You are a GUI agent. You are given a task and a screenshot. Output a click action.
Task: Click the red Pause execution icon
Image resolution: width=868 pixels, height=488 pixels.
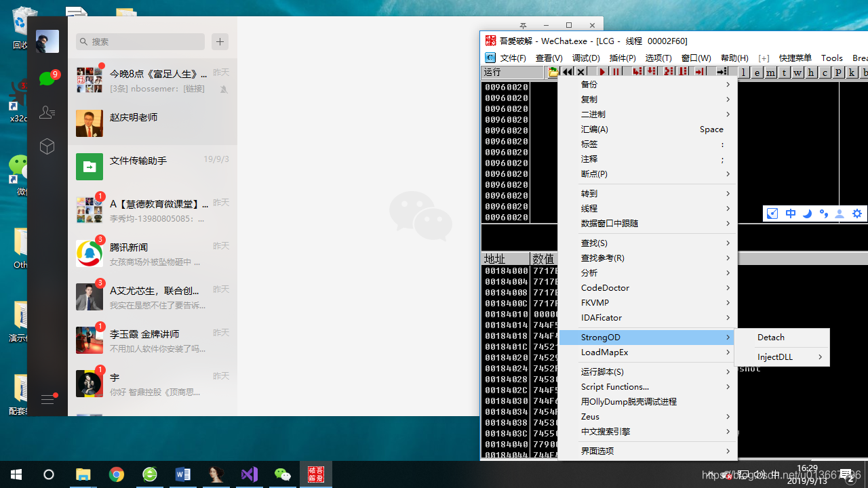tap(616, 72)
